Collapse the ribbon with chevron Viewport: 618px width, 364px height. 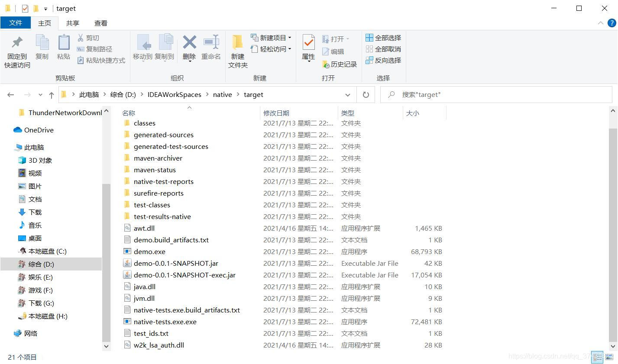[601, 23]
